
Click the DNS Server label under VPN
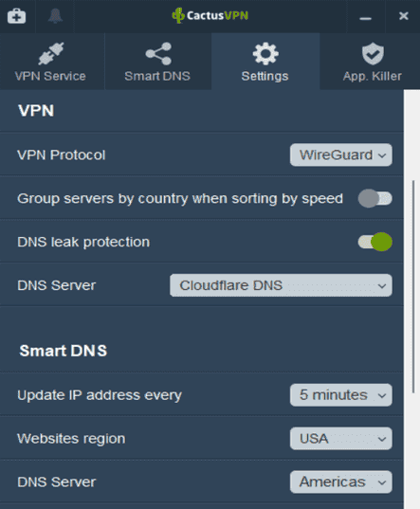(57, 285)
